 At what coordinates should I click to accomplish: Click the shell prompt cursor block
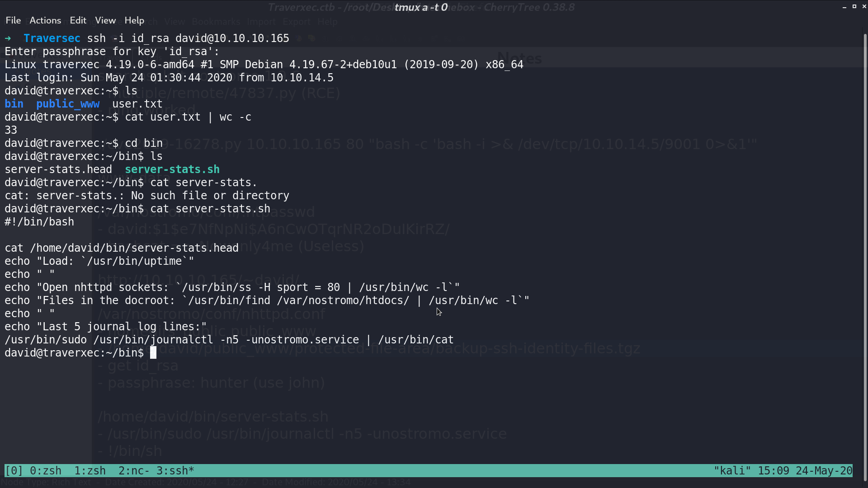click(153, 353)
